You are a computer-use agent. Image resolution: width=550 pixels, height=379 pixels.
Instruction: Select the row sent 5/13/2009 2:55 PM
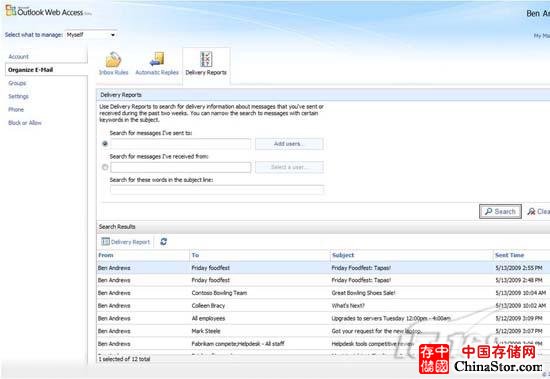[323, 268]
